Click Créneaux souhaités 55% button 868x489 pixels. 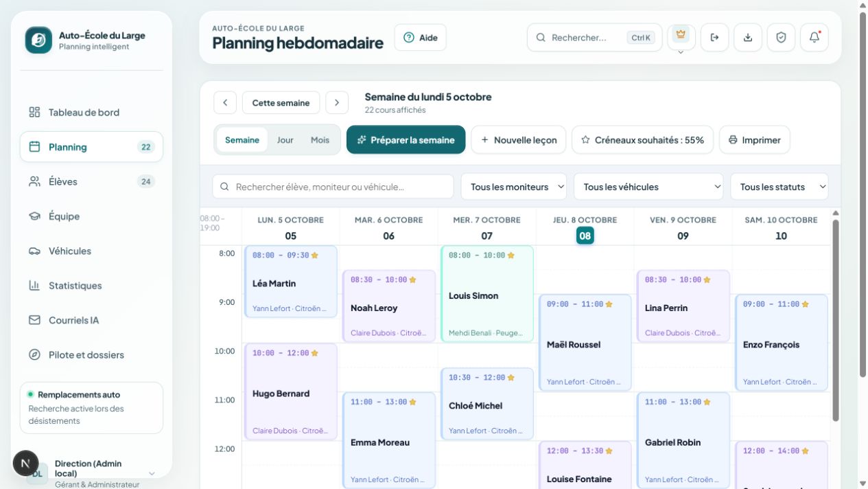tap(642, 140)
